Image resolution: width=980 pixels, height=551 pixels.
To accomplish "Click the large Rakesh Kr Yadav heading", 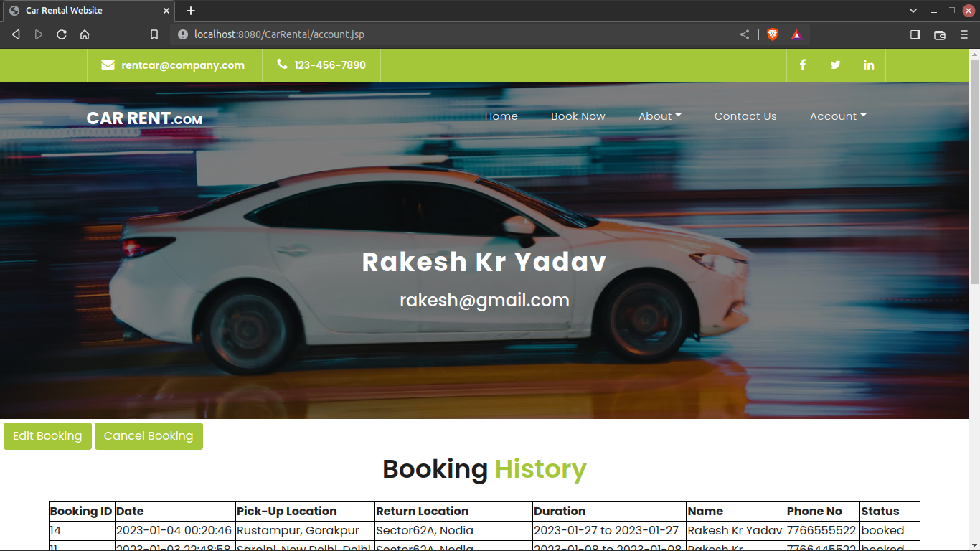I will 484,262.
